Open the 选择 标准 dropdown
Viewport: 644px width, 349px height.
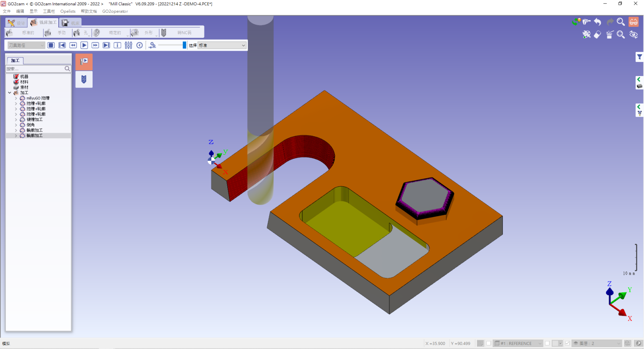pyautogui.click(x=222, y=45)
